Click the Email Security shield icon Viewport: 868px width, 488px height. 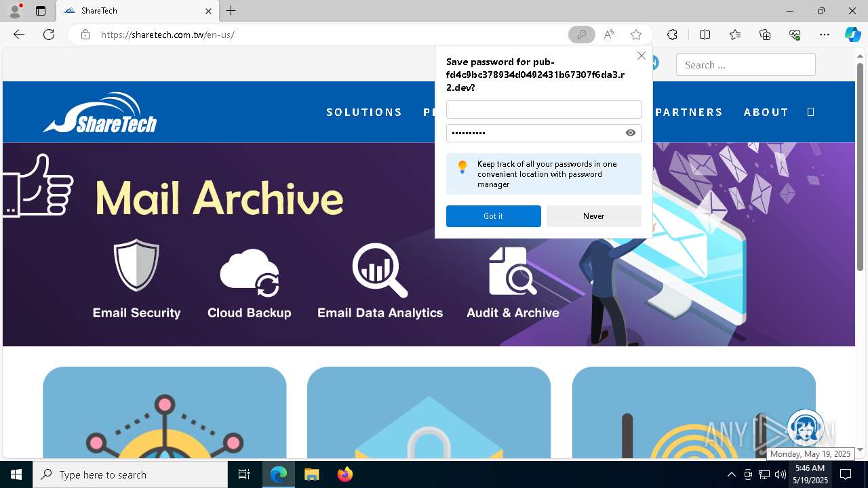(136, 264)
